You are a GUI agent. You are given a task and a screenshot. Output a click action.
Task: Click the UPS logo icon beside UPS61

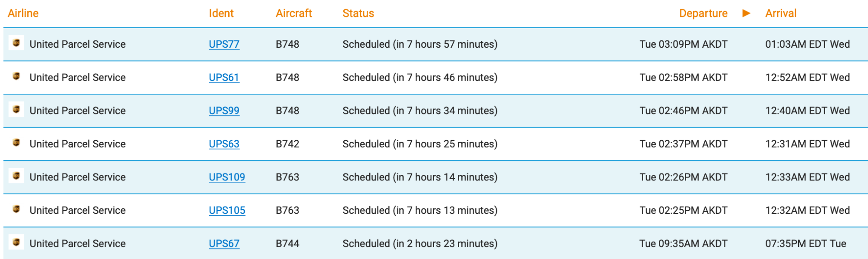16,76
